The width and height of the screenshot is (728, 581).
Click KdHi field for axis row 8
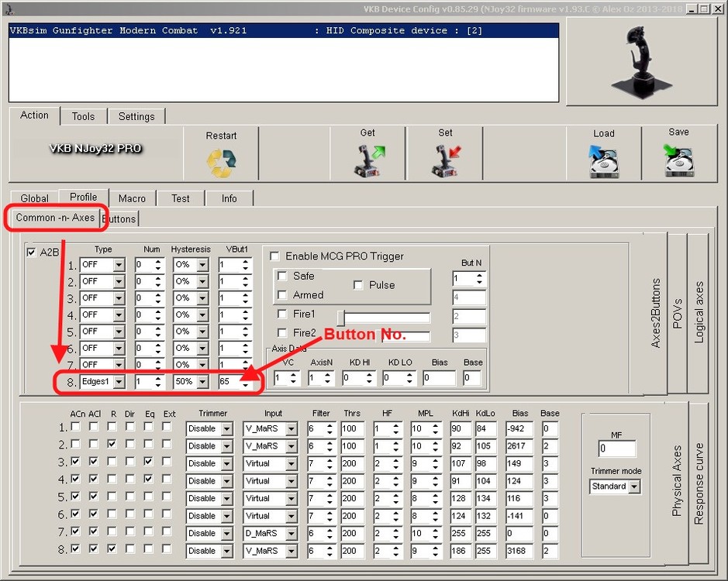point(461,551)
